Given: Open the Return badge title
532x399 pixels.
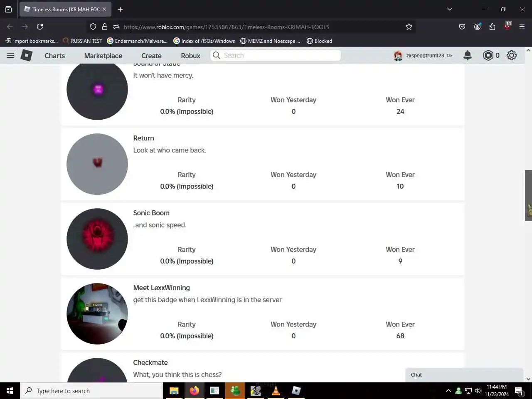Looking at the screenshot, I should point(143,138).
